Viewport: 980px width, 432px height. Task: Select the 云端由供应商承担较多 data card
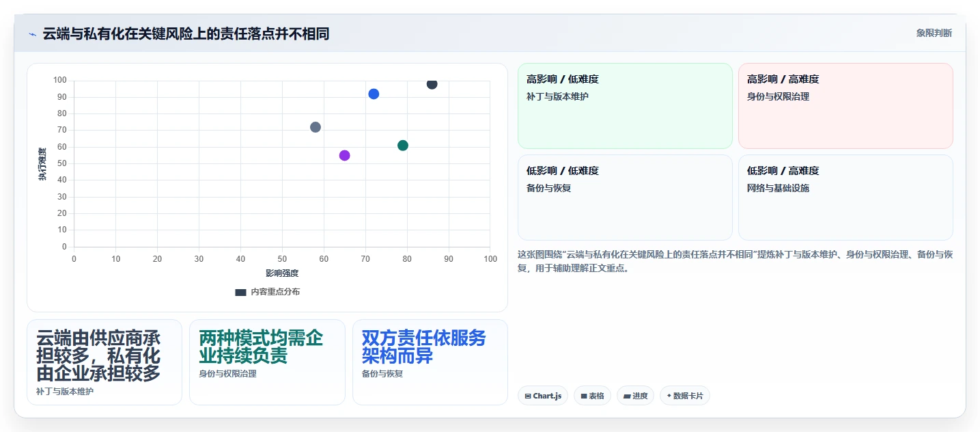104,362
